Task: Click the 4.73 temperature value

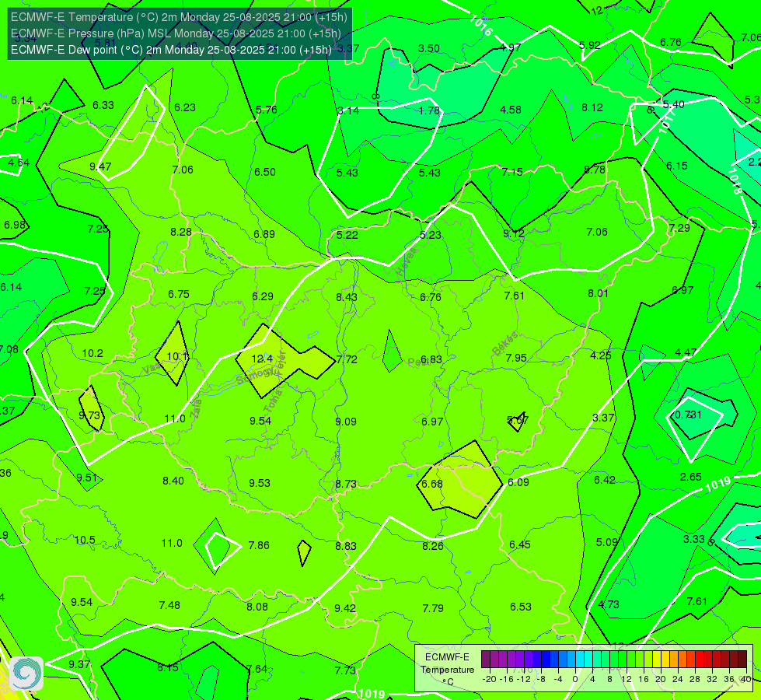Action: click(609, 604)
